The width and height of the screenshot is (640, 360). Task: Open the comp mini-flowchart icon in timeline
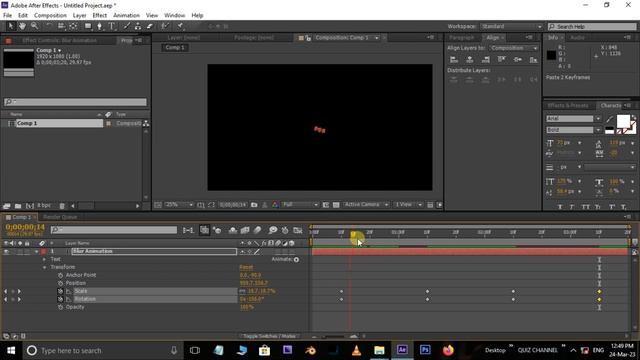pyautogui.click(x=188, y=230)
